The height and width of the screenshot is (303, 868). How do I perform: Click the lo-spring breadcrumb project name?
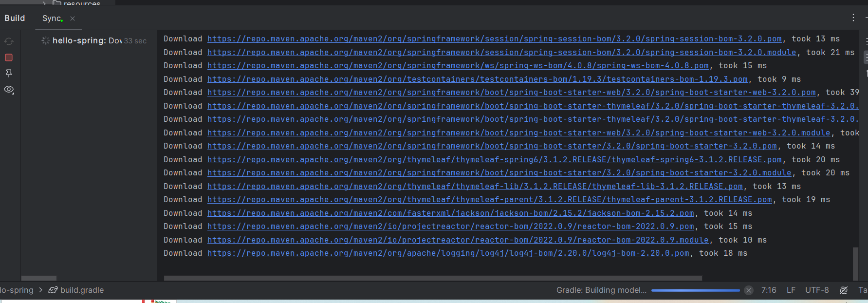coord(17,290)
